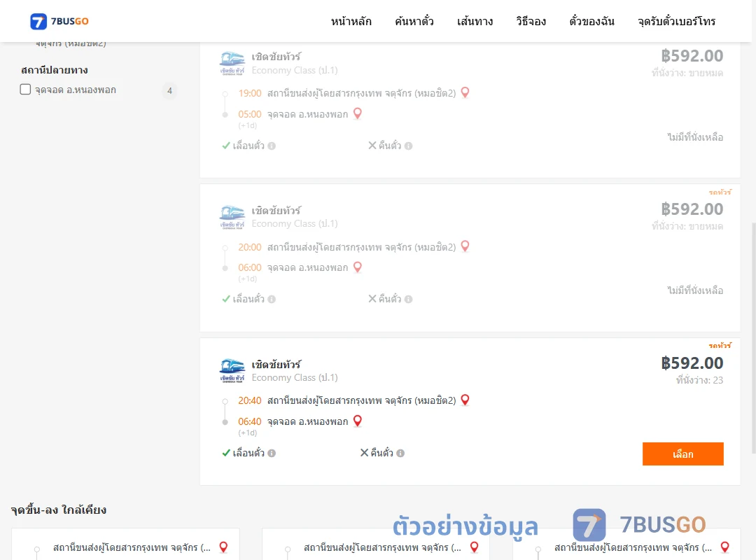Click the map pin beside the 06:40 arrival stop

tap(358, 421)
